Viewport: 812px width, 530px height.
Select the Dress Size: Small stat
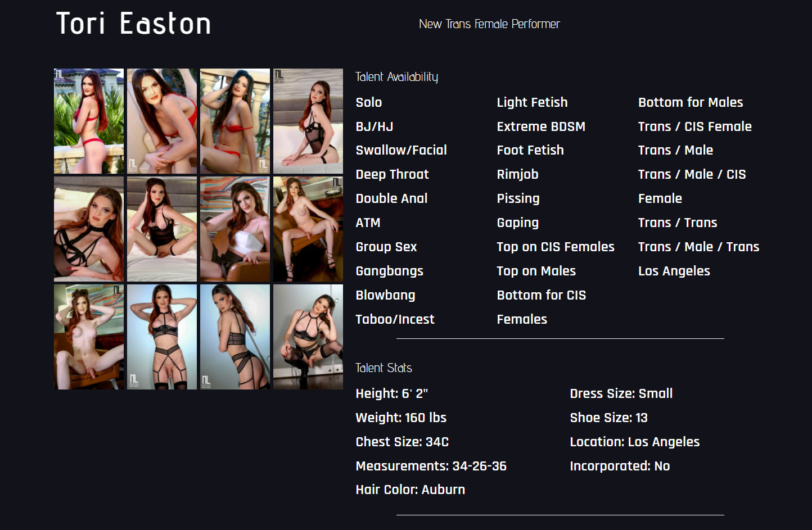(x=621, y=393)
